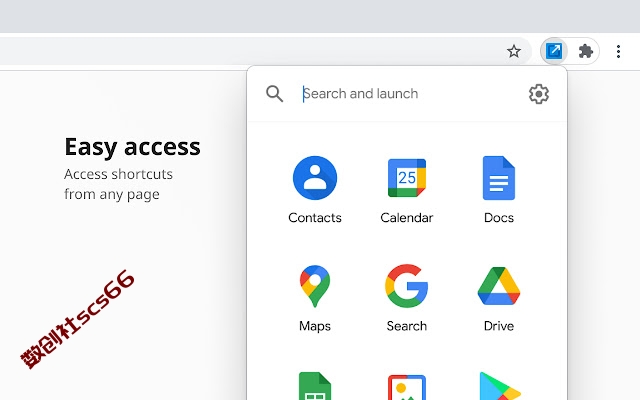Click the Docs label

pos(499,218)
